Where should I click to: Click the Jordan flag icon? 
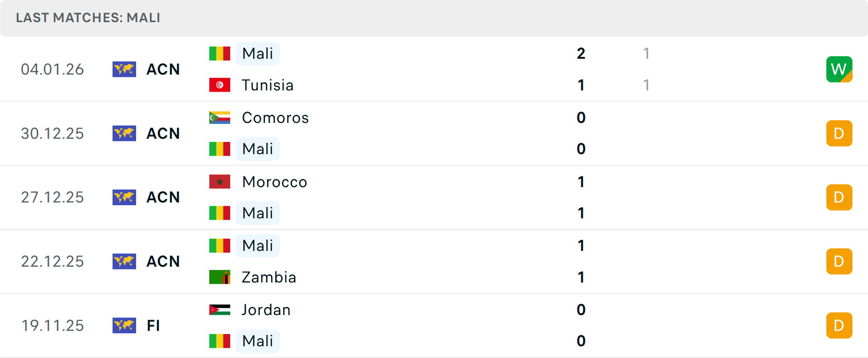coord(220,310)
